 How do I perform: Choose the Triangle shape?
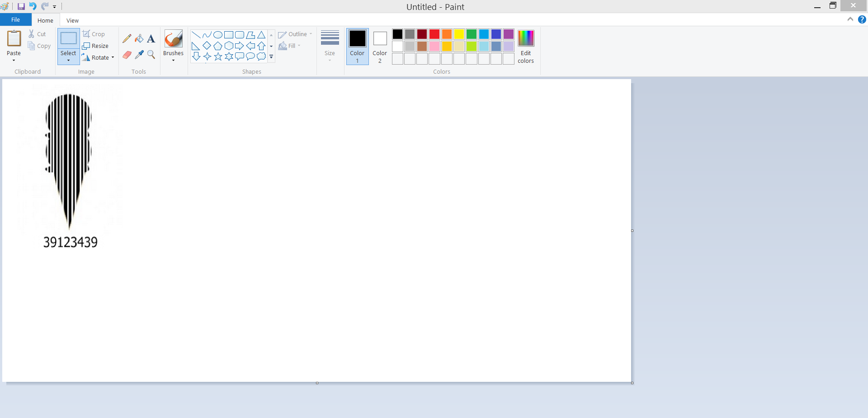tap(261, 35)
